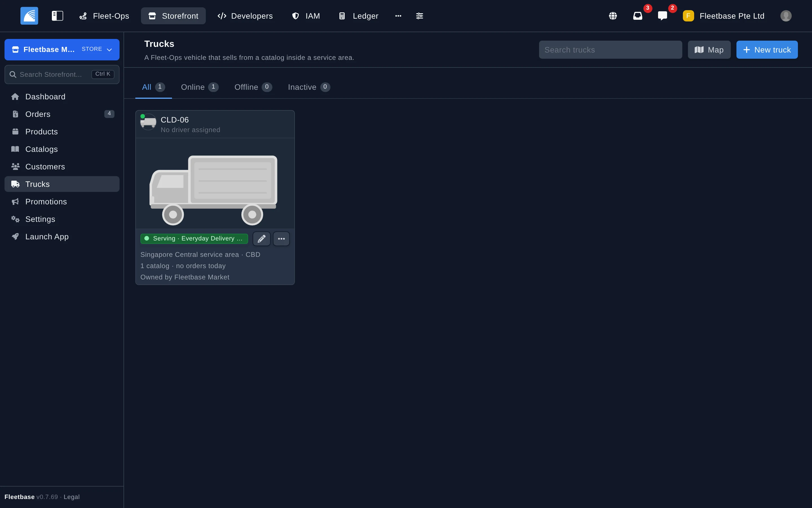This screenshot has width=812, height=508.
Task: Focus the Search trucks field
Action: coord(610,50)
